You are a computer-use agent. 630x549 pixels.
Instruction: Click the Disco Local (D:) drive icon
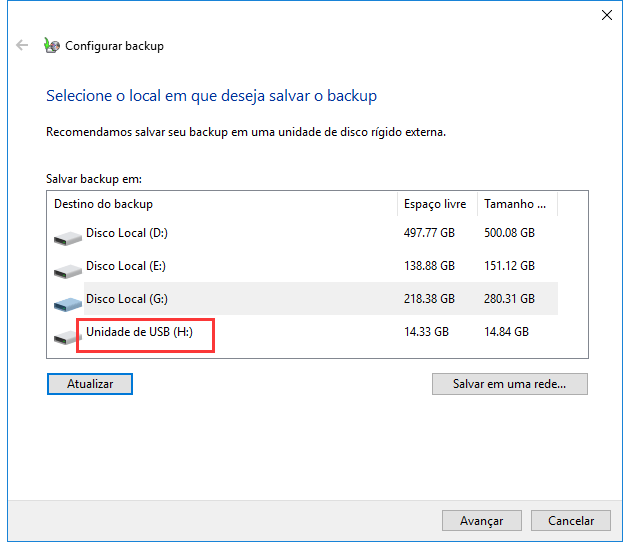pos(67,237)
